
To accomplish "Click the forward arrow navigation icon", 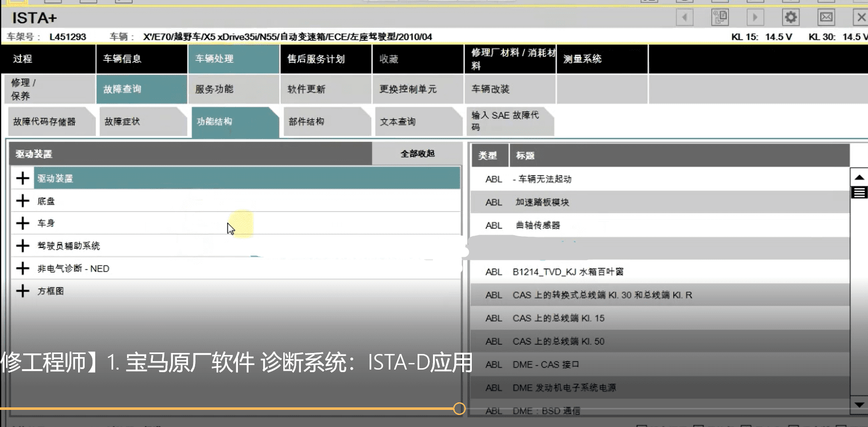I will click(755, 17).
